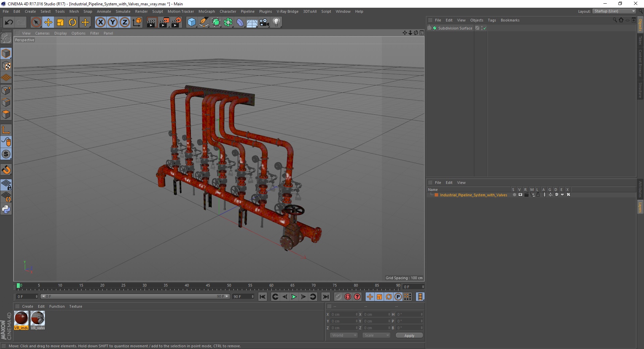
Task: Expand the Subdivision Surface object
Action: pos(429,28)
